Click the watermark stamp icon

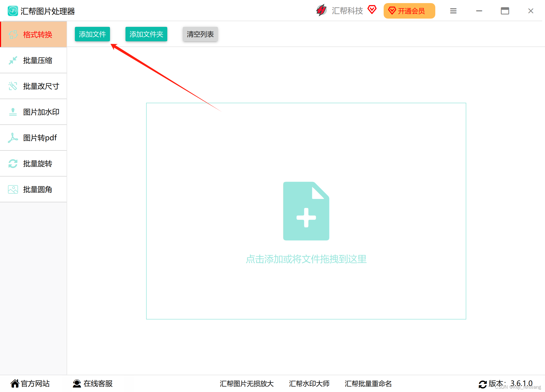click(13, 112)
